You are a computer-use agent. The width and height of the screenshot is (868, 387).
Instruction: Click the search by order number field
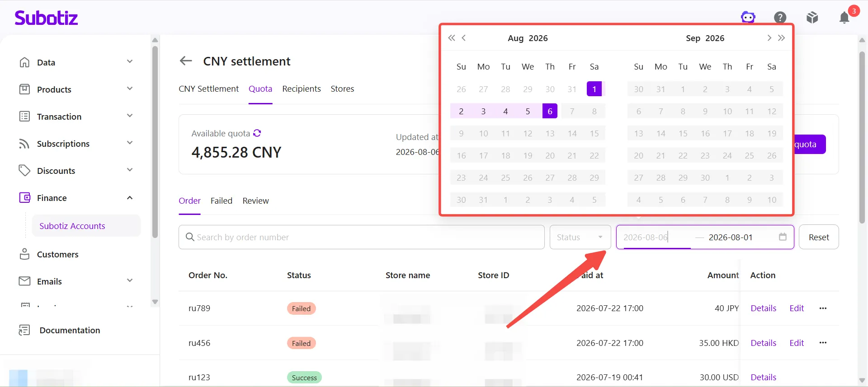pos(361,237)
